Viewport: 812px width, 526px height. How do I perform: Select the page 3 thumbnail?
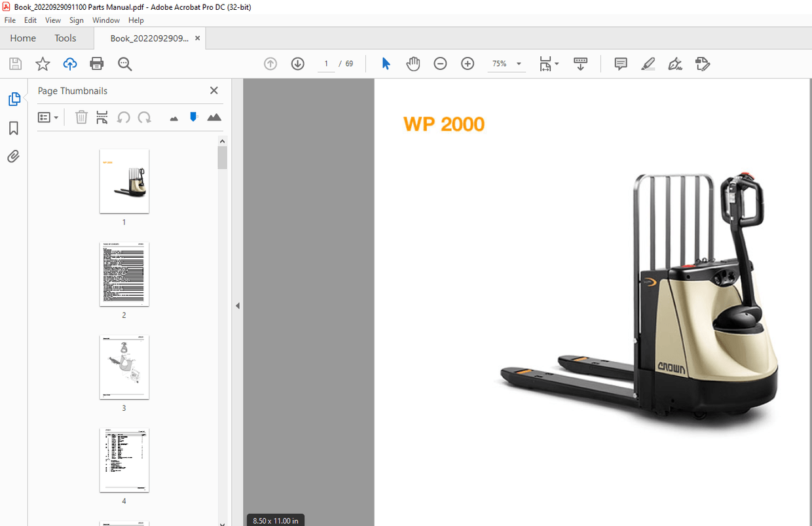(x=124, y=367)
